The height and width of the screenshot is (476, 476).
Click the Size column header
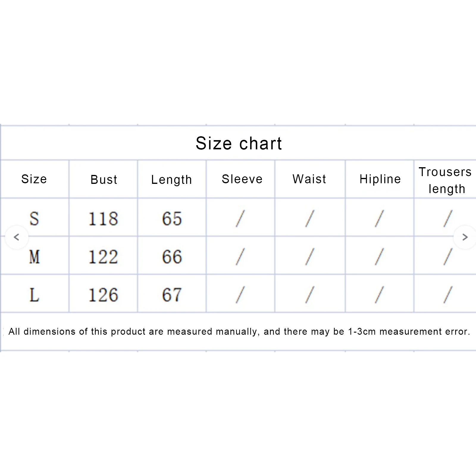[34, 179]
